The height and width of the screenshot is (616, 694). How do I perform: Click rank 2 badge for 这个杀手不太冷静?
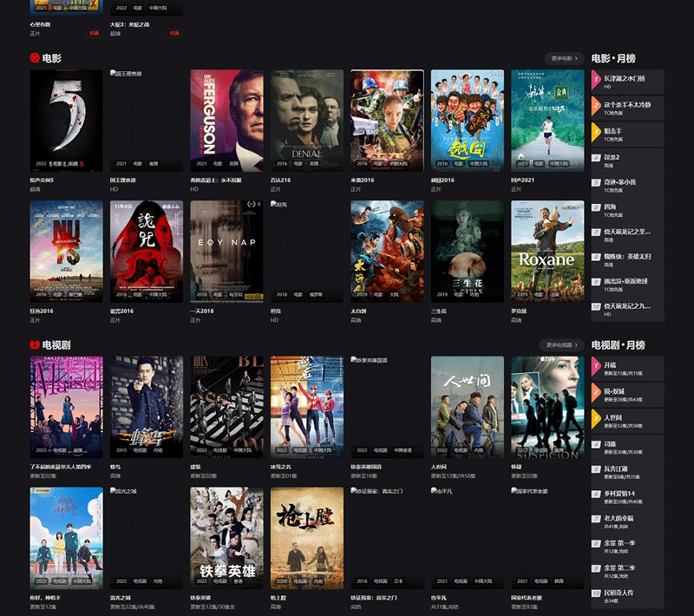596,107
